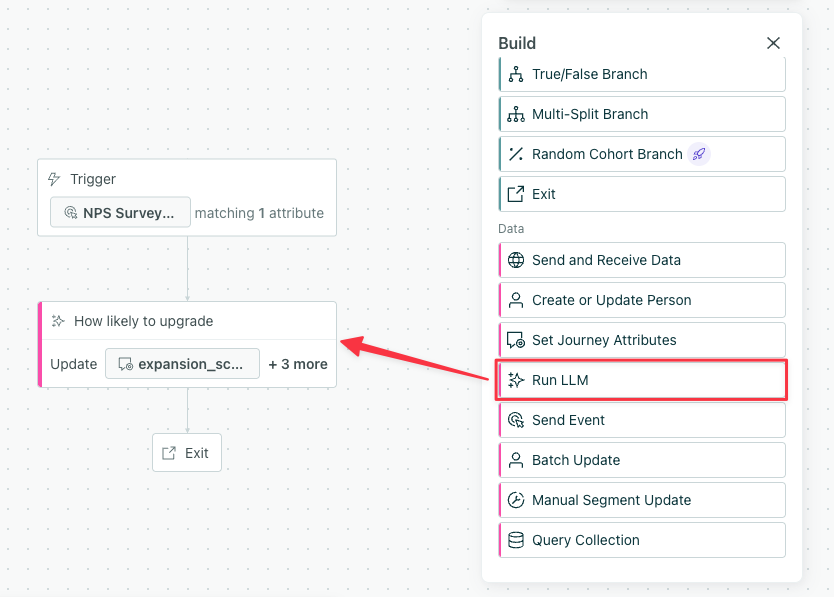Open the expansion_sc attribute chip
The image size is (834, 597).
coord(182,364)
